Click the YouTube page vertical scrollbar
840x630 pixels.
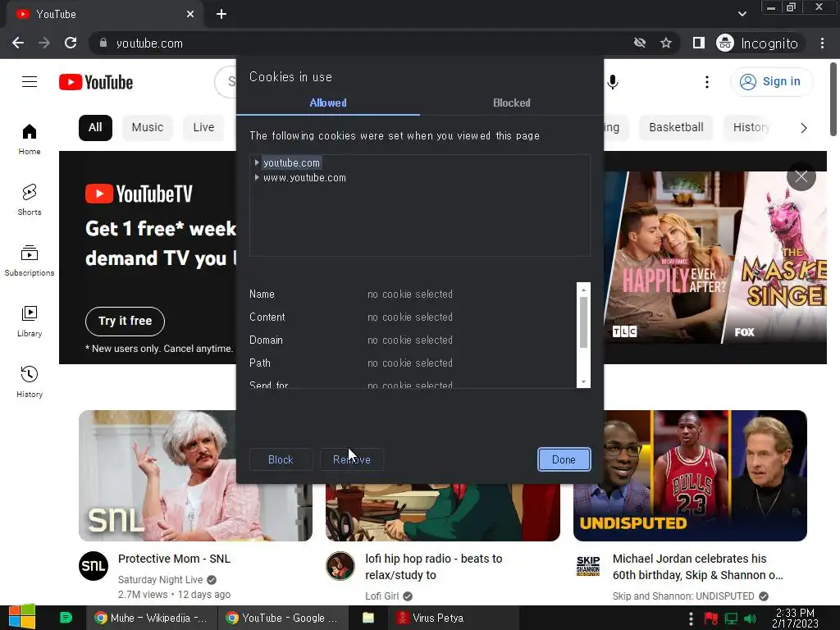click(833, 99)
